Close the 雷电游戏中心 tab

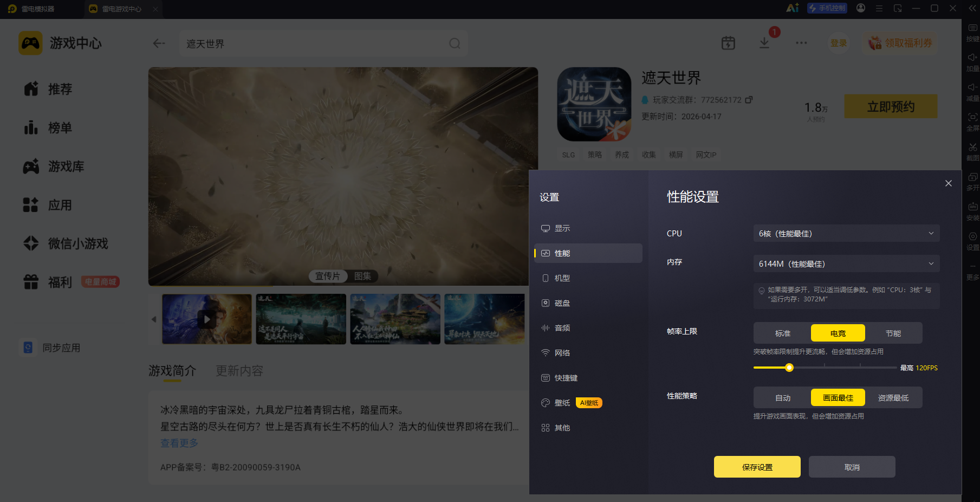155,9
